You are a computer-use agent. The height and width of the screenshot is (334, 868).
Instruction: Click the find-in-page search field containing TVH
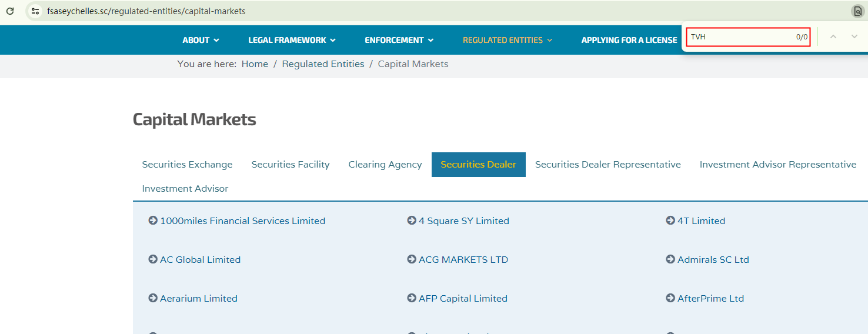pos(741,37)
